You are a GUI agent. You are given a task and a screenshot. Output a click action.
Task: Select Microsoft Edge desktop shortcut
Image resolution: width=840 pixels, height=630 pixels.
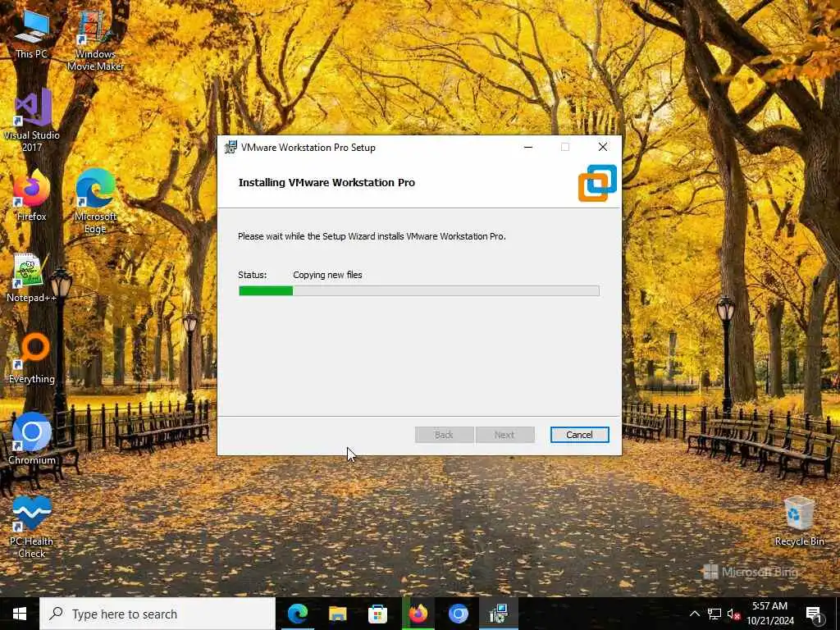(95, 201)
